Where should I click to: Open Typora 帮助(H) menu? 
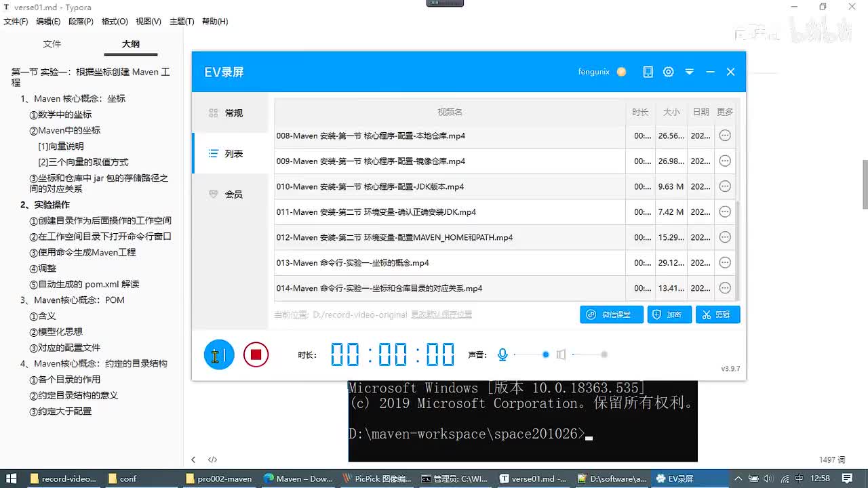coord(215,22)
